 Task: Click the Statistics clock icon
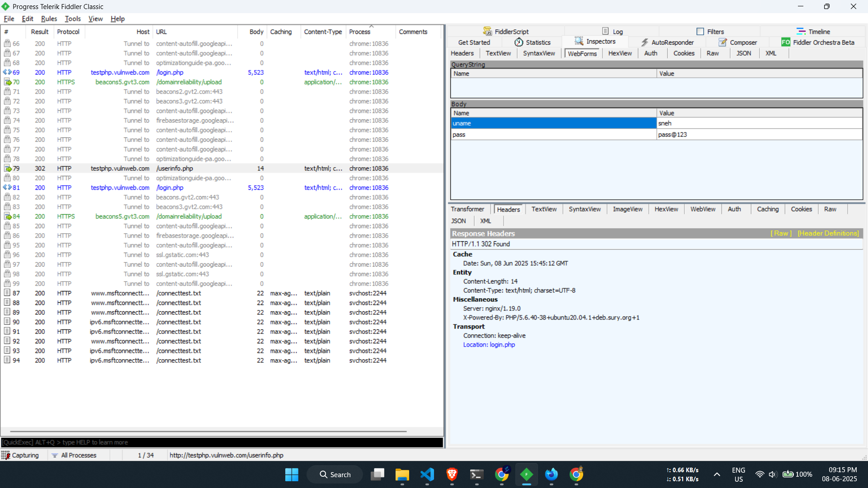point(519,42)
